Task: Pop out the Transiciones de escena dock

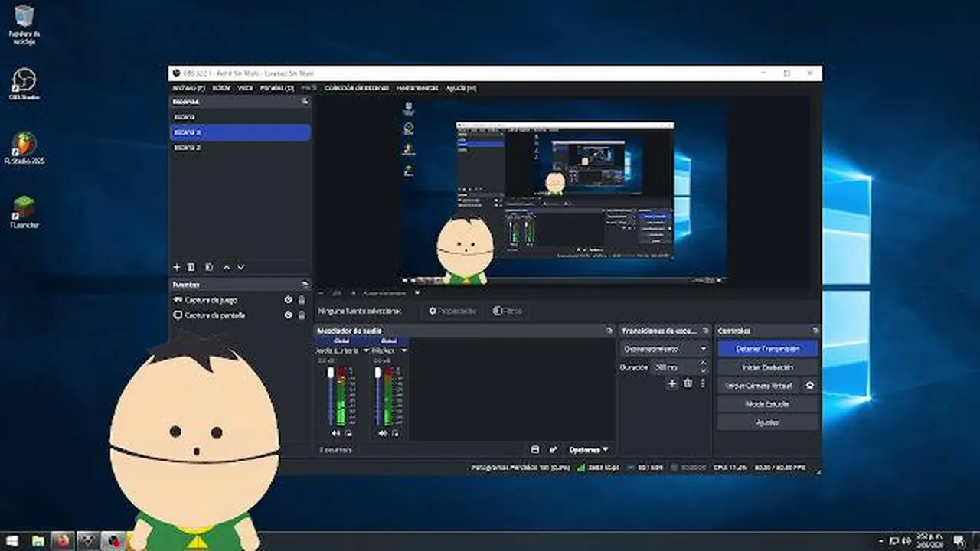Action: click(x=704, y=331)
